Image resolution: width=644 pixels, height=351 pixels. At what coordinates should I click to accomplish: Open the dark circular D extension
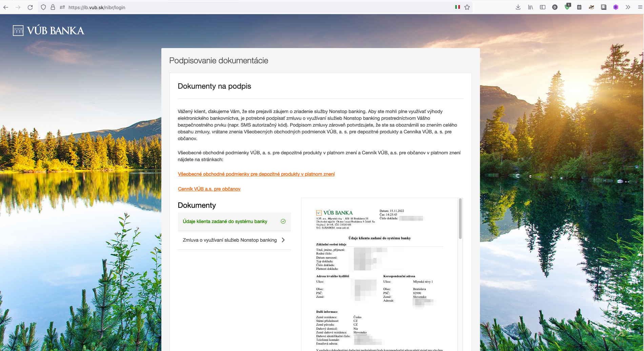click(x=555, y=7)
